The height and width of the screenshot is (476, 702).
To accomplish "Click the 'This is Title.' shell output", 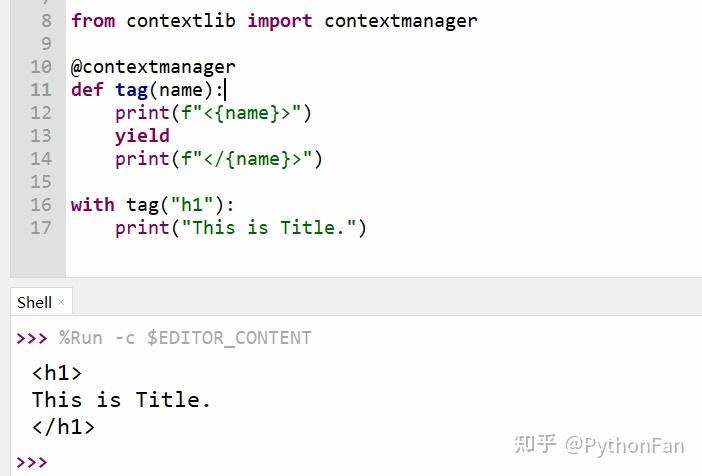I will [121, 399].
